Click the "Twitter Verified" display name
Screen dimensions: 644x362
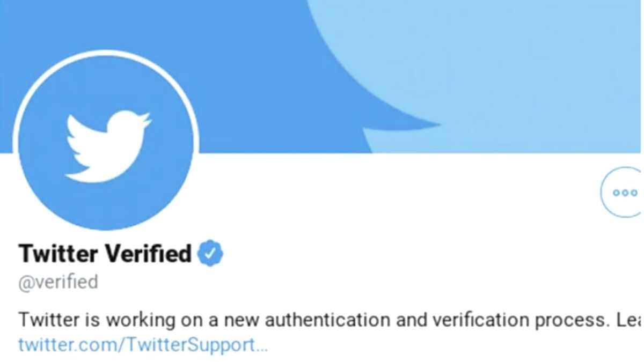pos(105,254)
